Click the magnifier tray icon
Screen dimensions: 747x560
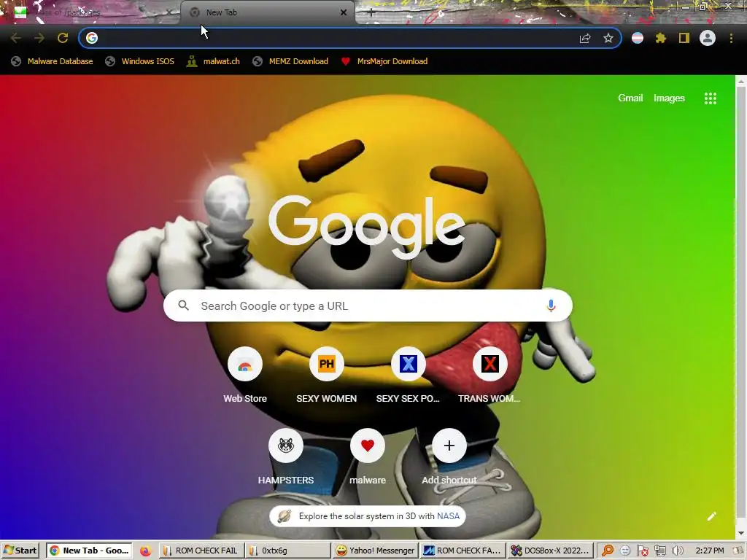(x=608, y=551)
